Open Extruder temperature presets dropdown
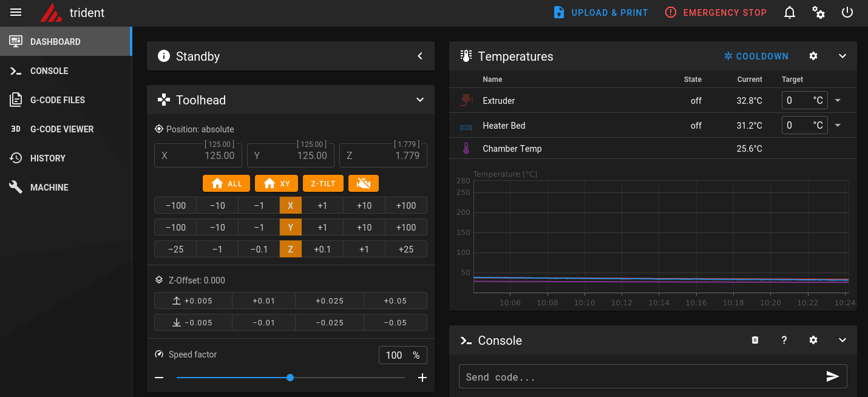The width and height of the screenshot is (868, 397). pos(838,101)
